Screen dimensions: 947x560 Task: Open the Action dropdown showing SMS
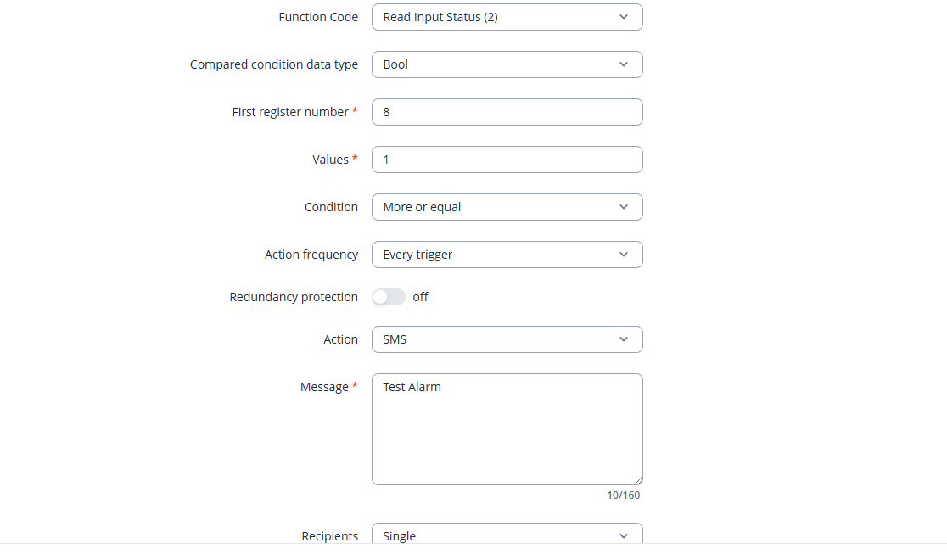(507, 339)
